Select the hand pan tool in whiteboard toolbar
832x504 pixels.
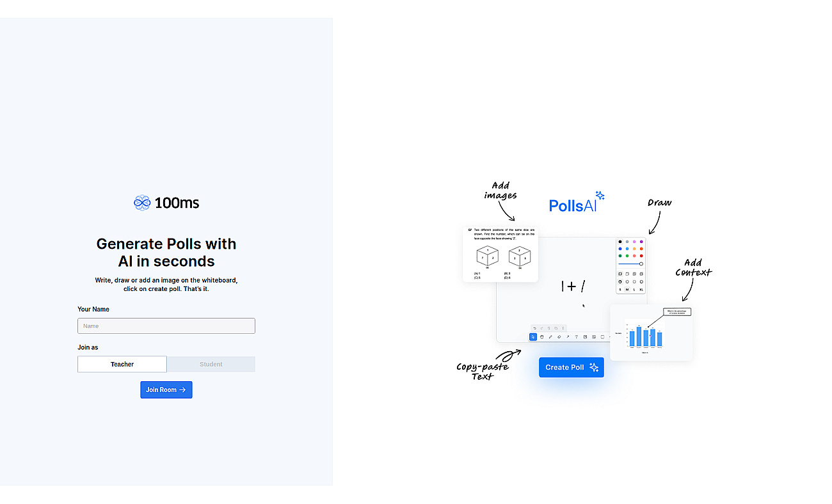(541, 336)
